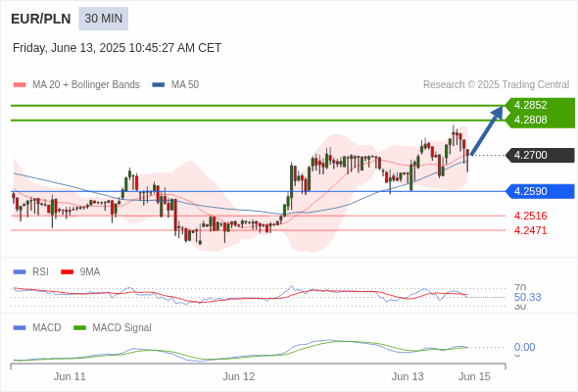The width and height of the screenshot is (578, 392).
Task: Click the Jun 15 date axis label
Action: click(474, 377)
